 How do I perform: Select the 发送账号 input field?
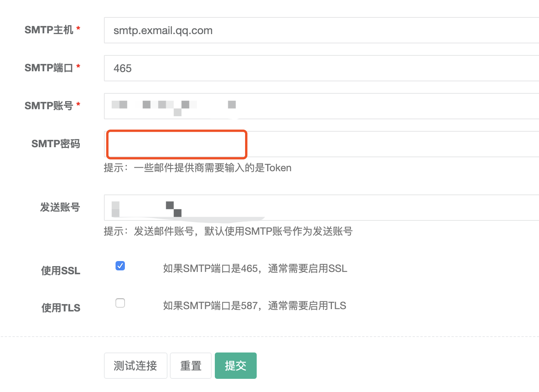(321, 208)
